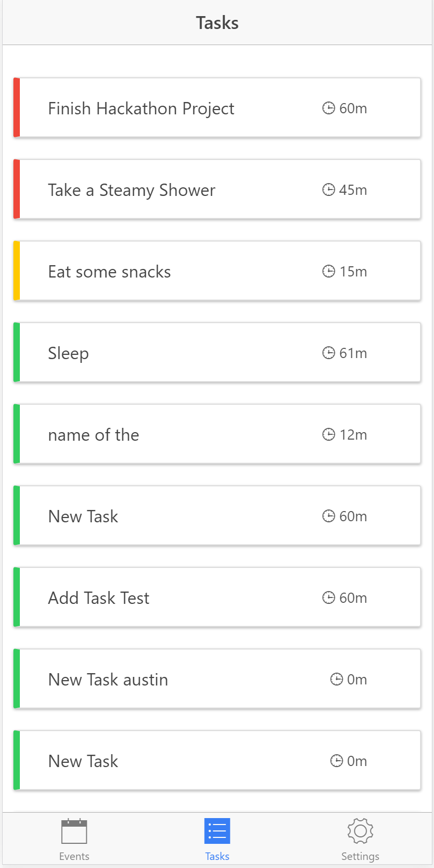The image size is (434, 868).
Task: Click clock icon on Take a Steamy Shower
Action: click(328, 189)
